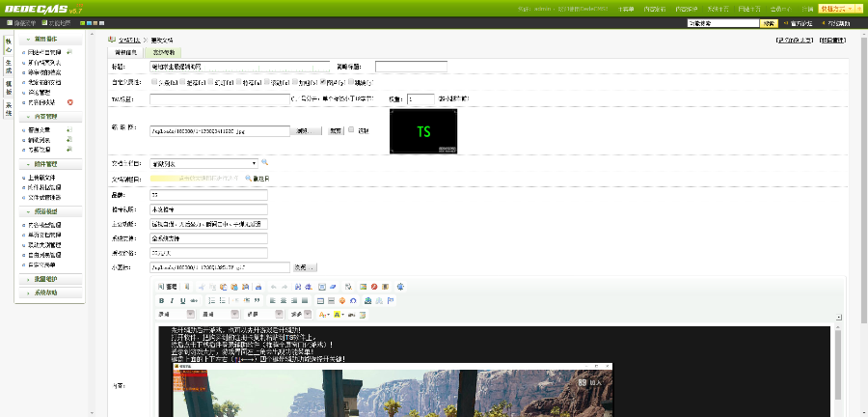Viewport: 868px width, 417px height.
Task: Select 模板 vertical sidebar tab
Action: coord(9,88)
